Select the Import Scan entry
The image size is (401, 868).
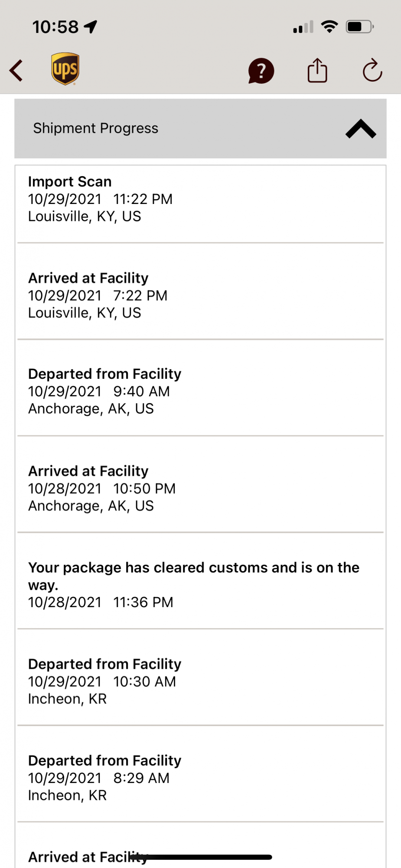200,199
